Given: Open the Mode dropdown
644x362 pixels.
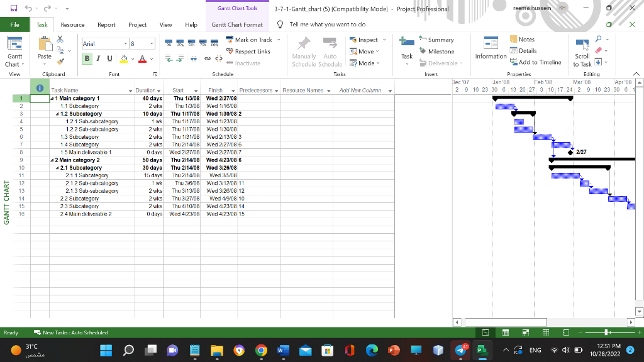Looking at the screenshot, I should (364, 63).
